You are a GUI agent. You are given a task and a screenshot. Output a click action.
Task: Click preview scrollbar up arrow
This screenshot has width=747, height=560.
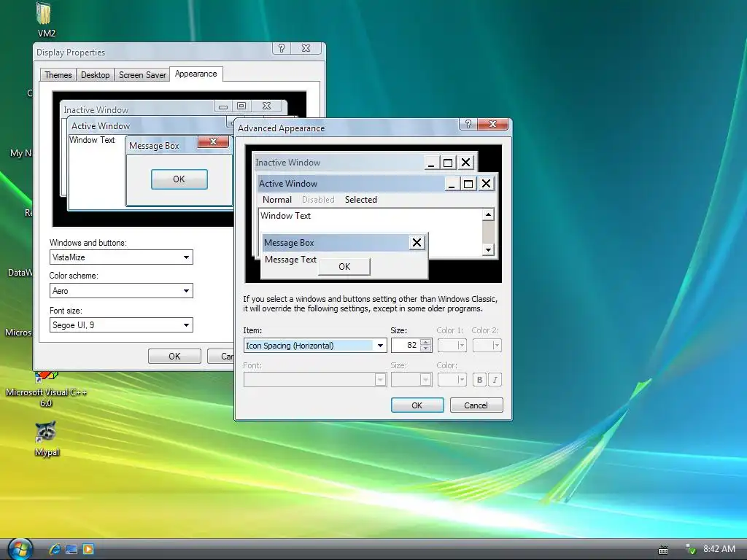(x=488, y=215)
